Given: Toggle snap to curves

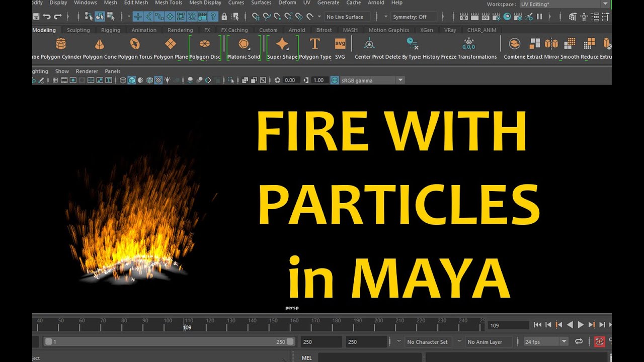Looking at the screenshot, I should coord(267,17).
